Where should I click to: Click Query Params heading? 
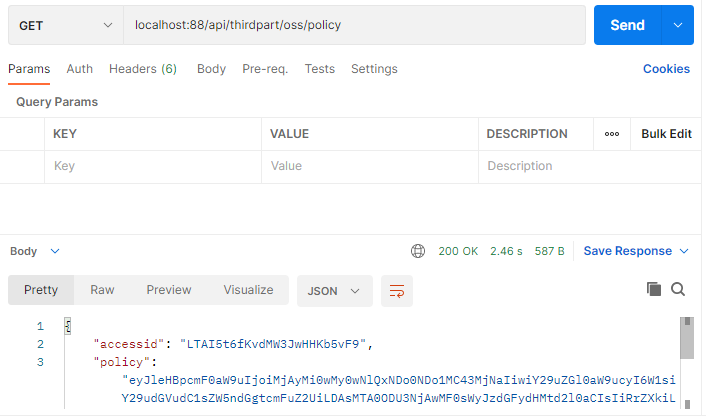pyautogui.click(x=57, y=102)
